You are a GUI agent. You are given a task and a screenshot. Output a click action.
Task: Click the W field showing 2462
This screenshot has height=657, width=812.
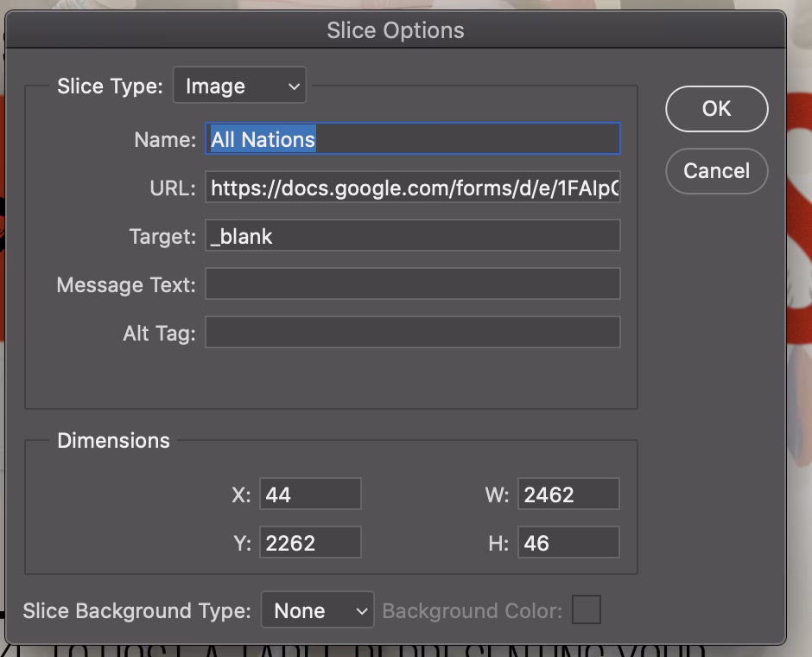pyautogui.click(x=568, y=494)
